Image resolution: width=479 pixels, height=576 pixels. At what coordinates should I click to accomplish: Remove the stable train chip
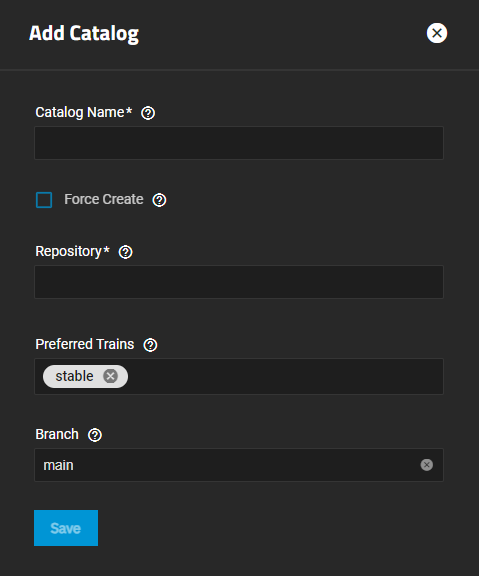coord(110,376)
